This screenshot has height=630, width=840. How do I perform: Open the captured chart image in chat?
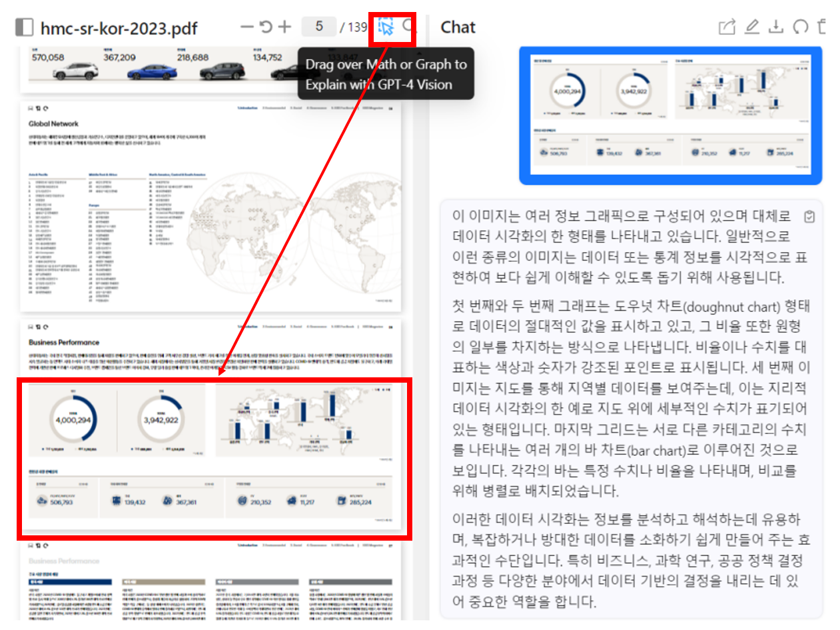point(670,115)
